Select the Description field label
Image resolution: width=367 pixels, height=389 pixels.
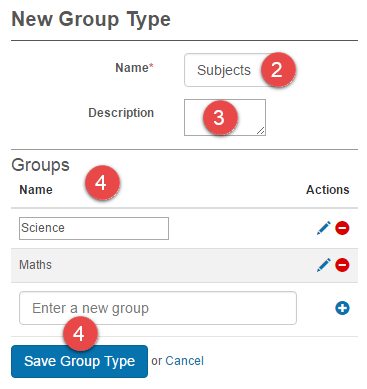tap(121, 113)
